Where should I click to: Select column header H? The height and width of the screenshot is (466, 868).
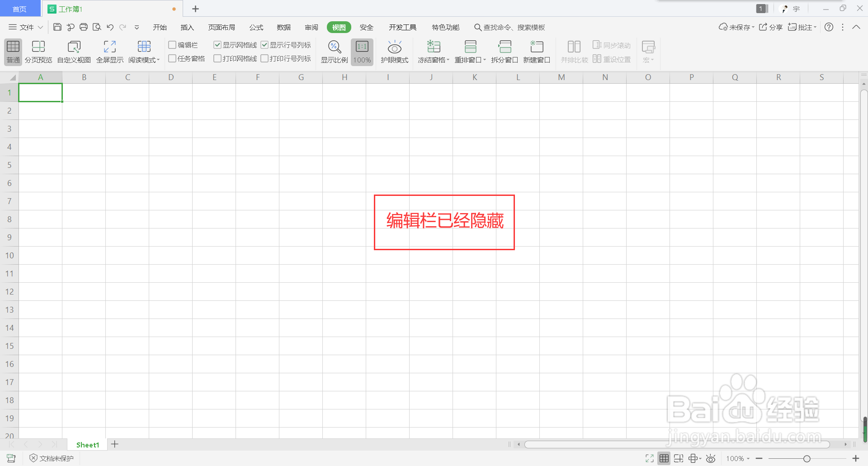click(344, 77)
